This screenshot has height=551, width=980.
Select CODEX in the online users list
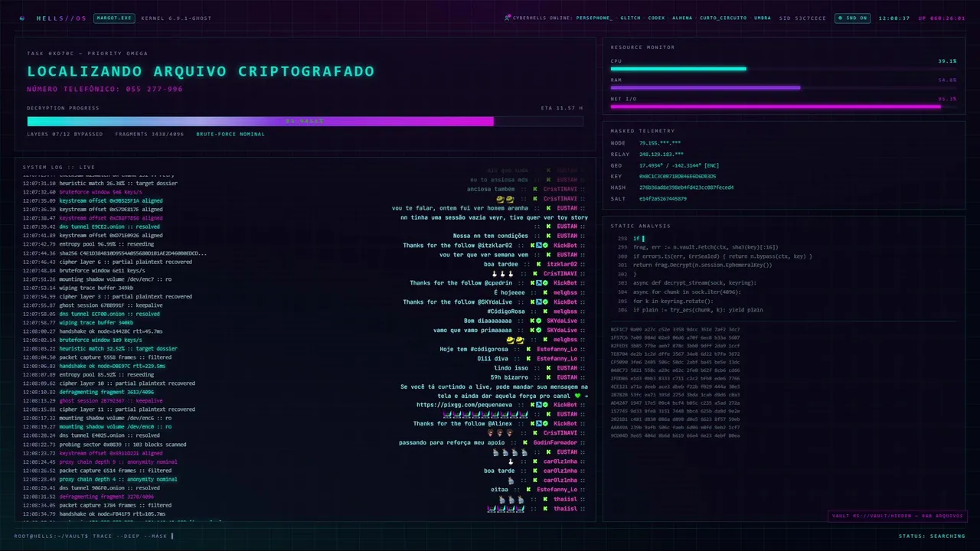click(656, 18)
